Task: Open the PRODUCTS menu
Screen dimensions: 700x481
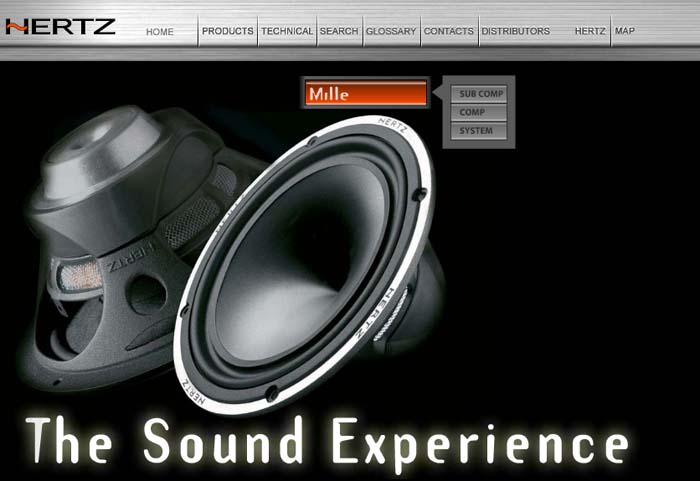Action: coord(228,31)
